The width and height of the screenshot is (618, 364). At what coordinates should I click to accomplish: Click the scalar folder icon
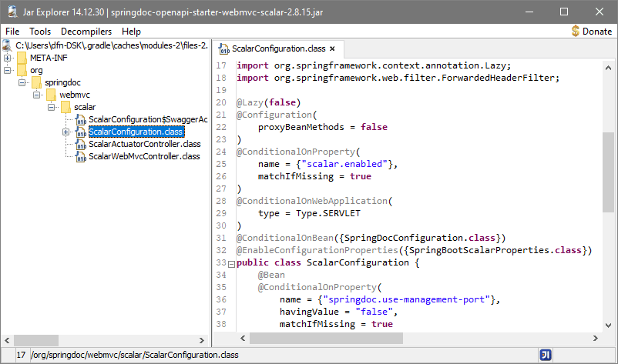pos(65,107)
